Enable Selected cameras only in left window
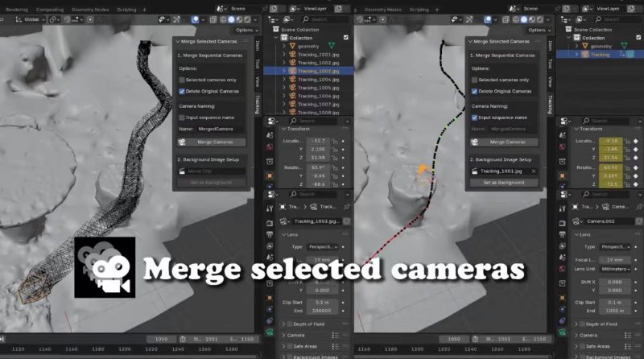Screen dimensions: 644x359 (x=182, y=80)
